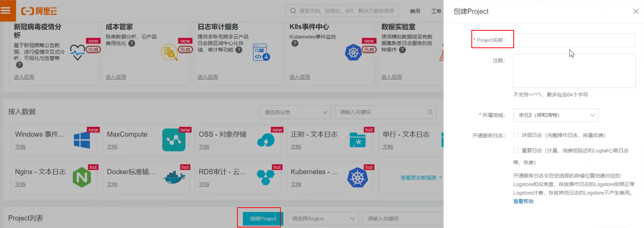Open 文档 link under MaxCompute
The height and width of the screenshot is (228, 644).
112,147
